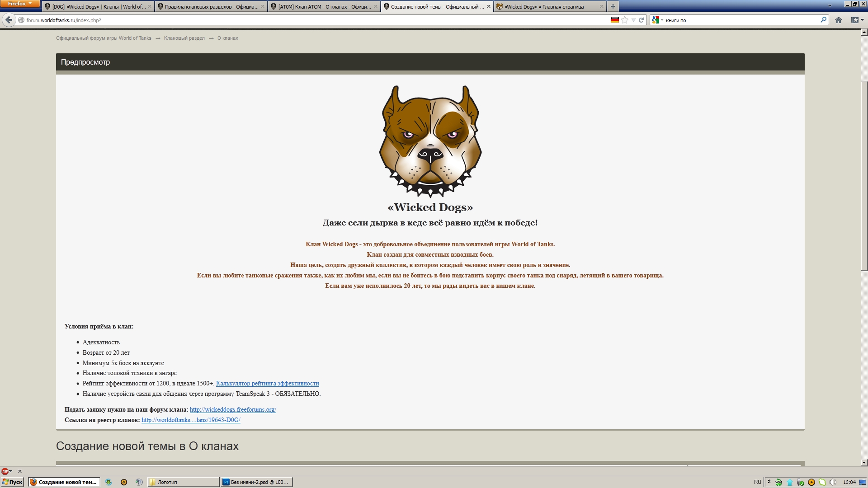This screenshot has height=488, width=868.
Task: Click the page scrollbar down arrow
Action: pos(864,462)
